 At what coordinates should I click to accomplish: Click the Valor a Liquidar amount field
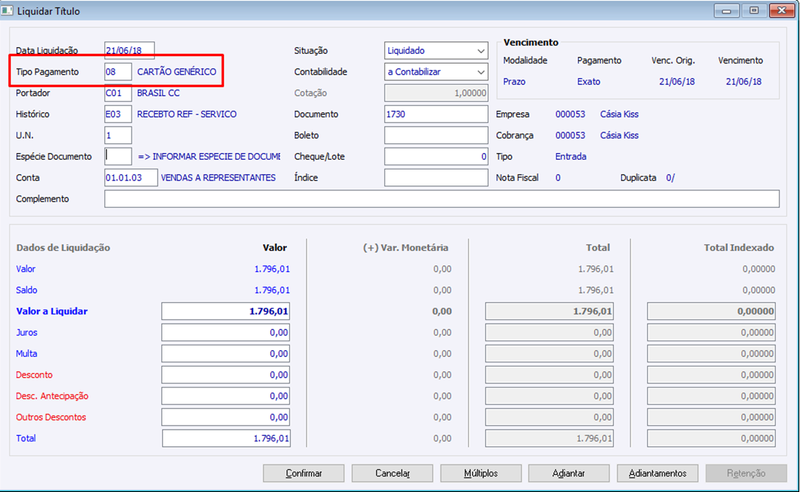point(226,311)
